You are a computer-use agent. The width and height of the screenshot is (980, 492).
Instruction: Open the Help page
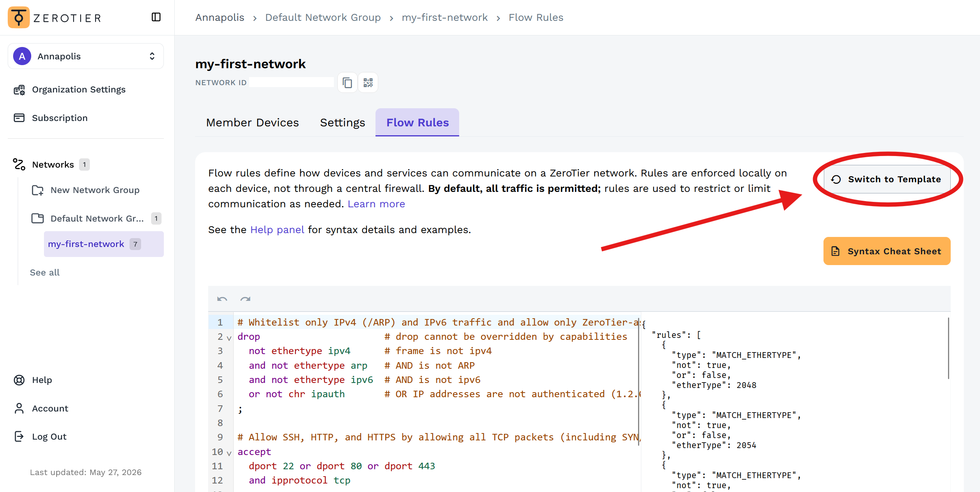pos(42,380)
